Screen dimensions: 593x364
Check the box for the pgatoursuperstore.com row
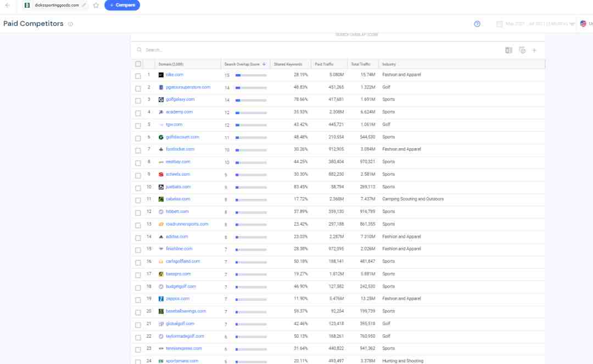pyautogui.click(x=138, y=88)
